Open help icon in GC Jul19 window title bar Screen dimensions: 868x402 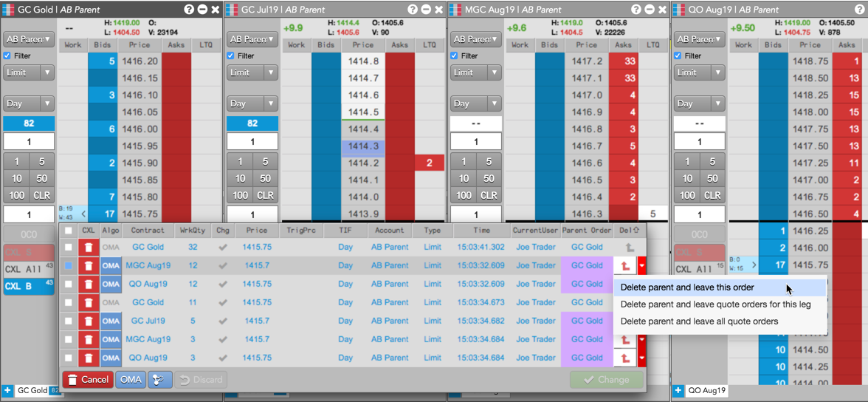tap(413, 10)
